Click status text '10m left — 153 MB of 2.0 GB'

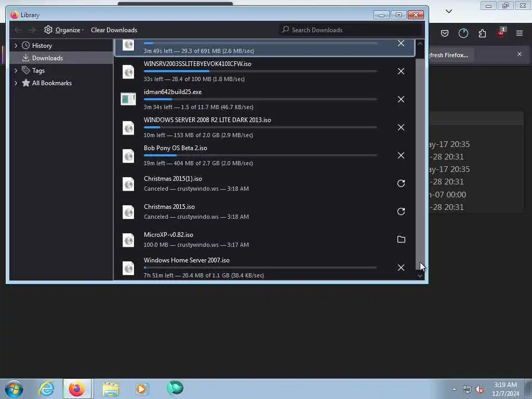pyautogui.click(x=181, y=135)
